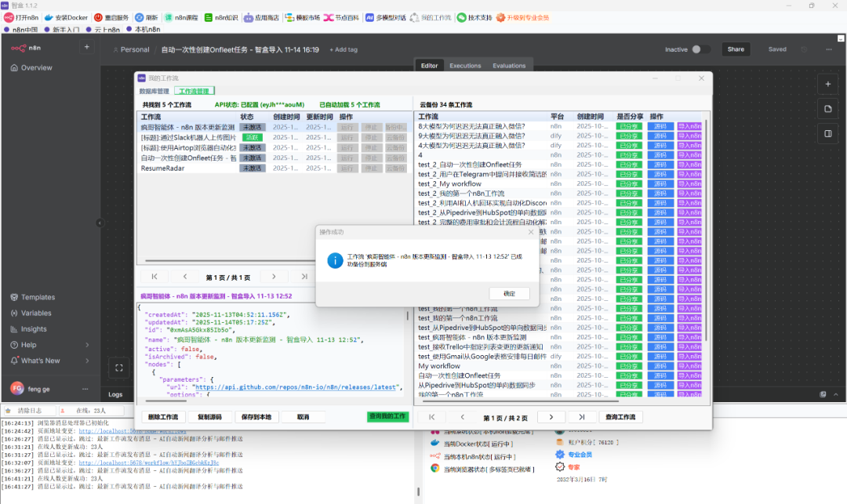Click the plus button beside the n8n logo
Screen dimensions: 847x504
click(x=86, y=48)
